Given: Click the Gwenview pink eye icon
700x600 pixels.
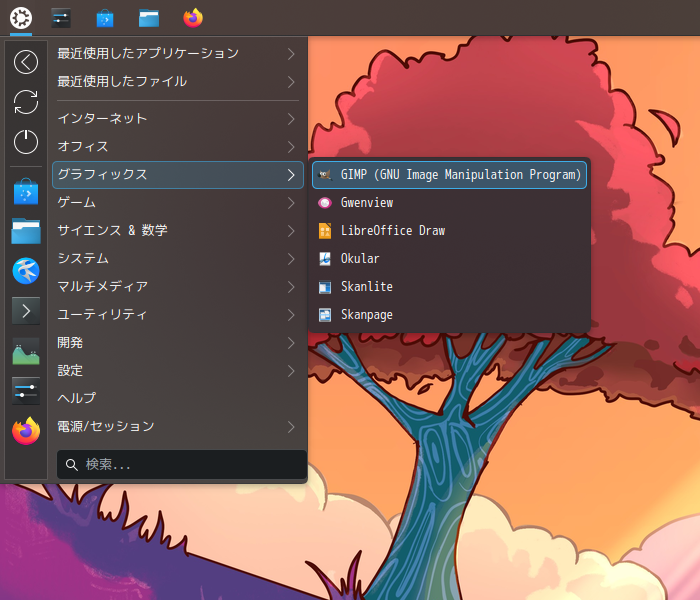Looking at the screenshot, I should [325, 203].
